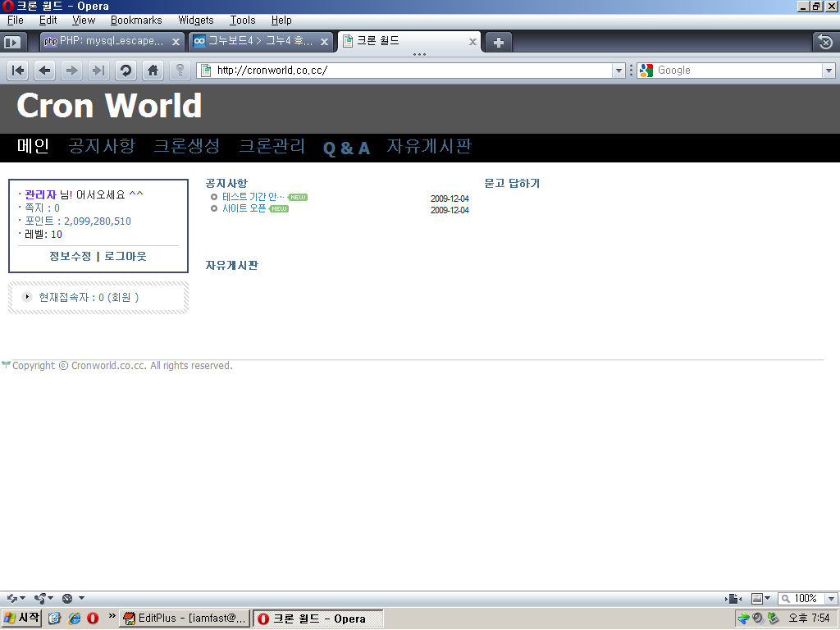This screenshot has width=840, height=630.
Task: Open a new tab with plus button
Action: tap(498, 42)
